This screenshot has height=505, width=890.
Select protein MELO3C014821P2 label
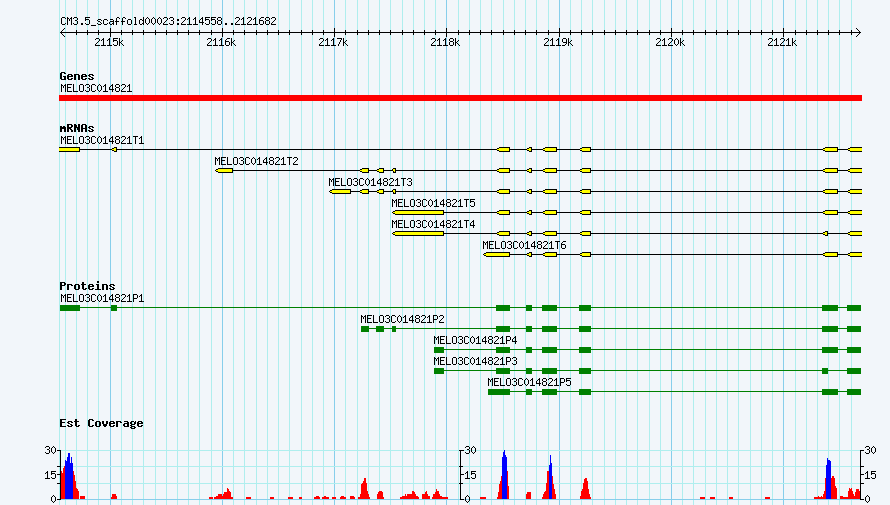point(402,319)
